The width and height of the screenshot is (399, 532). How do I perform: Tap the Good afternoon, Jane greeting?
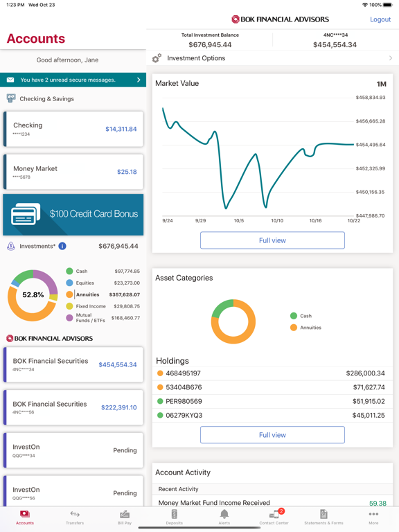point(67,60)
